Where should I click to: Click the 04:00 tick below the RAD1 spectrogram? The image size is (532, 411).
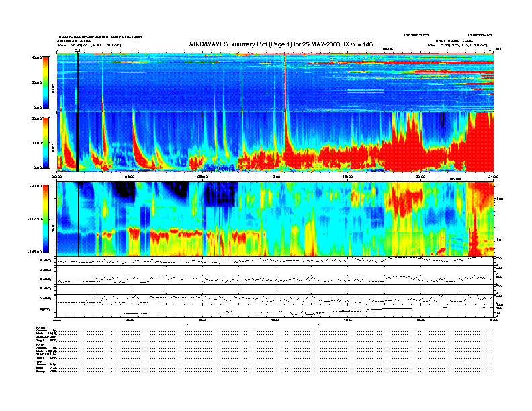coord(130,177)
